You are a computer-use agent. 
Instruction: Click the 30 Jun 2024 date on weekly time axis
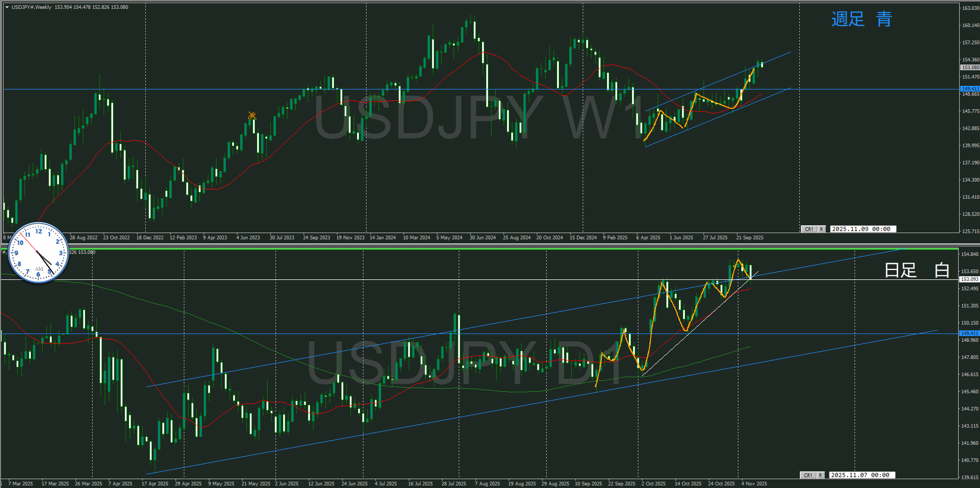[482, 238]
